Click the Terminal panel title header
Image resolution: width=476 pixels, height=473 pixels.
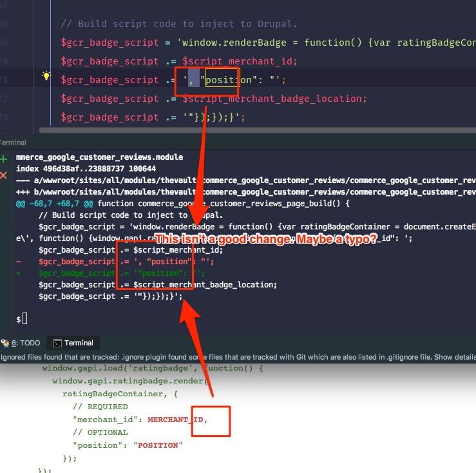pyautogui.click(x=14, y=142)
